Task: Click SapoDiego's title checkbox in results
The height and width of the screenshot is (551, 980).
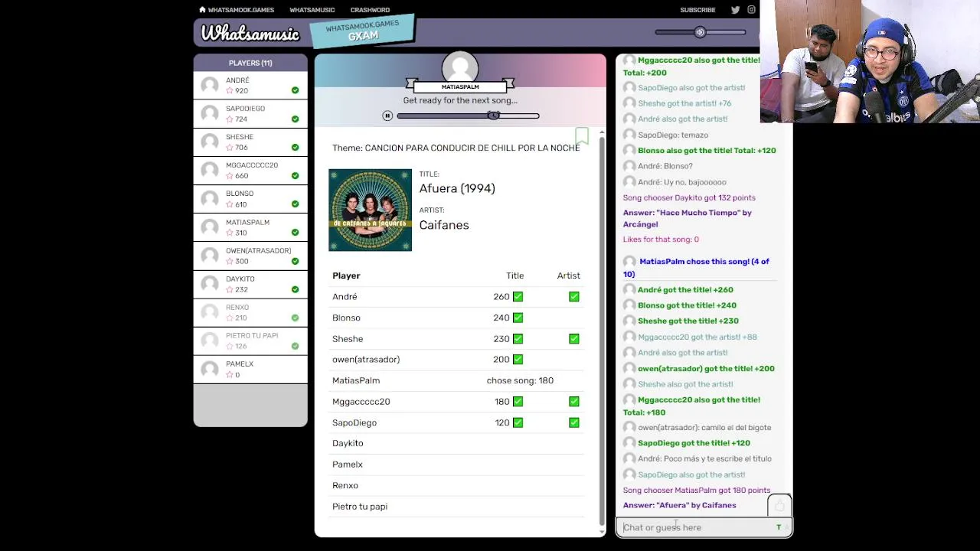Action: pos(518,422)
